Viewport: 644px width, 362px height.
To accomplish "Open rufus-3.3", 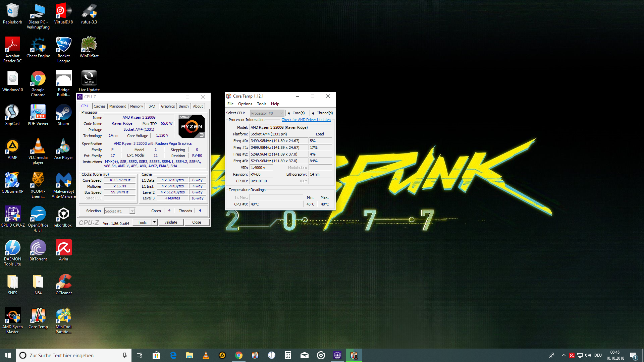I will point(89,11).
